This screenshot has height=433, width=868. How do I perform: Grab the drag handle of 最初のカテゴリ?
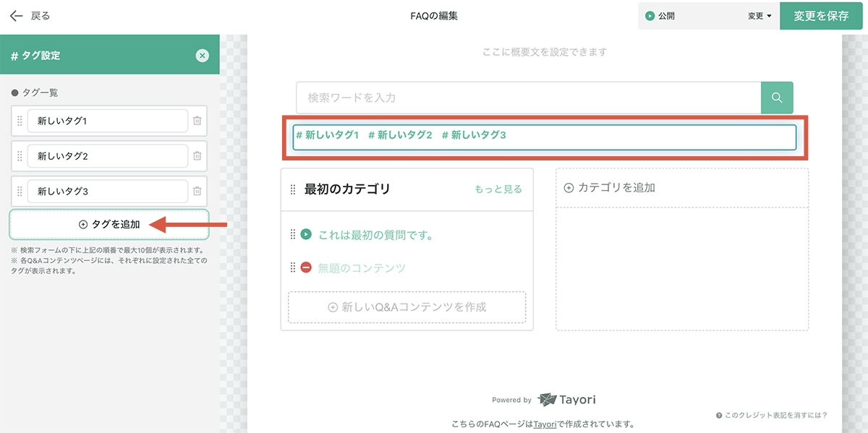pos(293,189)
